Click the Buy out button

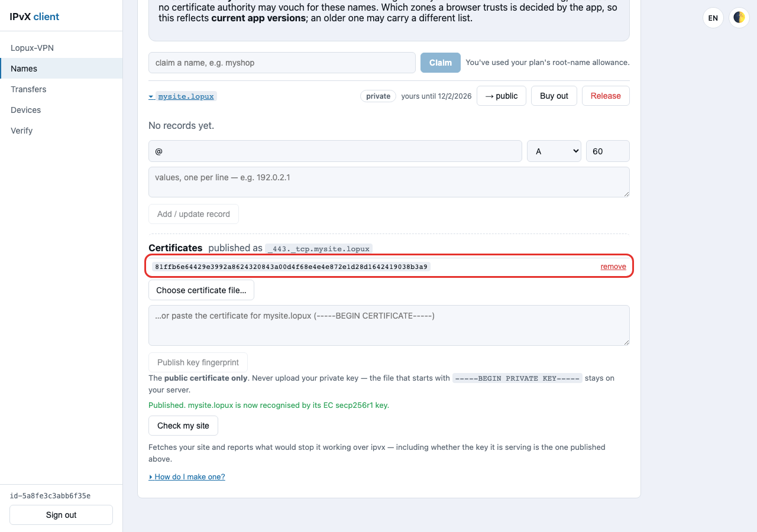(554, 96)
